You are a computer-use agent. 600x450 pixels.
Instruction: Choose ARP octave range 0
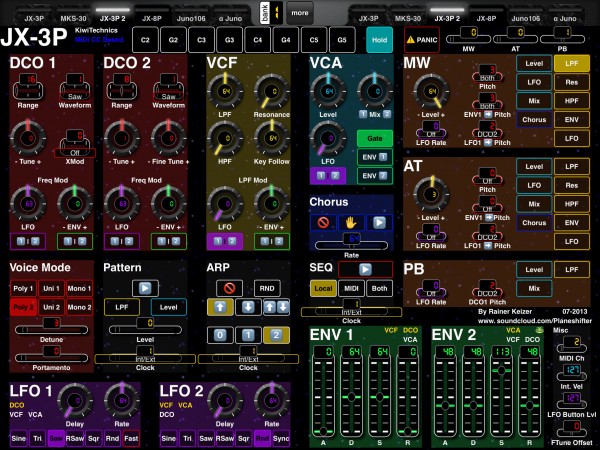click(220, 336)
